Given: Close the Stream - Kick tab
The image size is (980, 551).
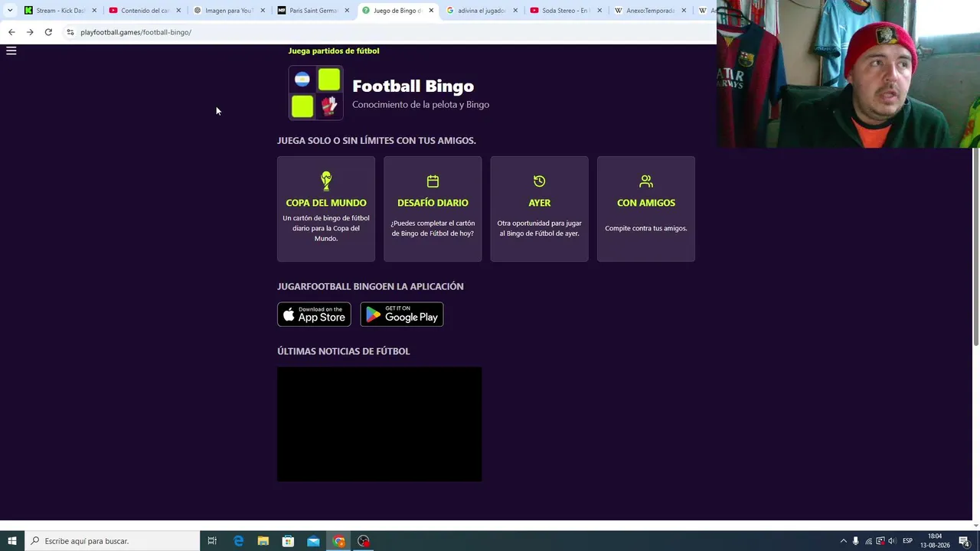Looking at the screenshot, I should click(94, 11).
